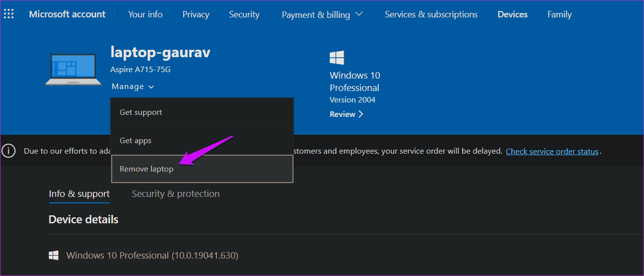Switch to Info & support tab
Screen dimensions: 644x276
click(x=79, y=194)
